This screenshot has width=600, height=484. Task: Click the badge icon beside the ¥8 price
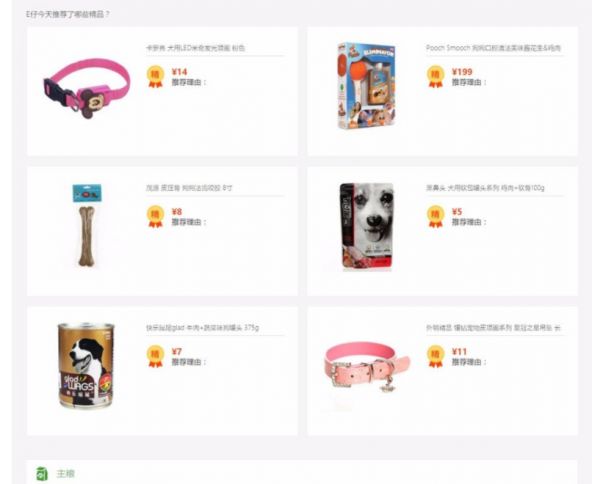pyautogui.click(x=155, y=217)
